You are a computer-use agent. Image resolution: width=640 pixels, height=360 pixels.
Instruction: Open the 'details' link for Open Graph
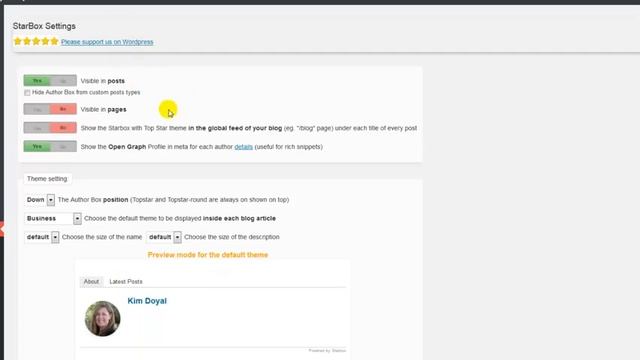click(243, 147)
